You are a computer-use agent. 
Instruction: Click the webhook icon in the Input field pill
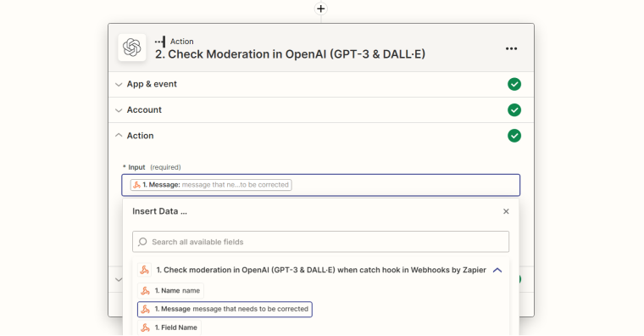click(136, 185)
